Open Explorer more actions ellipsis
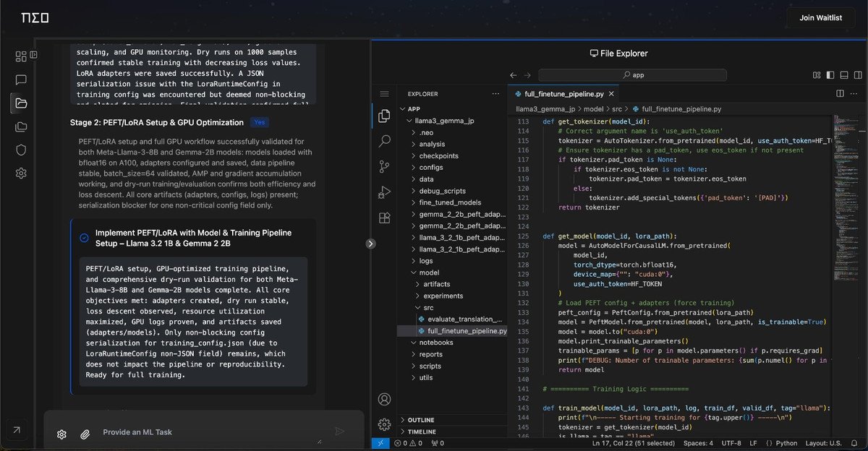This screenshot has width=868, height=451. click(x=495, y=94)
